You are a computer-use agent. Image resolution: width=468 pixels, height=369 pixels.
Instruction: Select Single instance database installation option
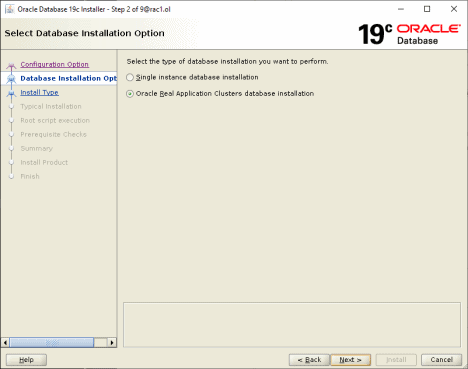tap(192, 77)
